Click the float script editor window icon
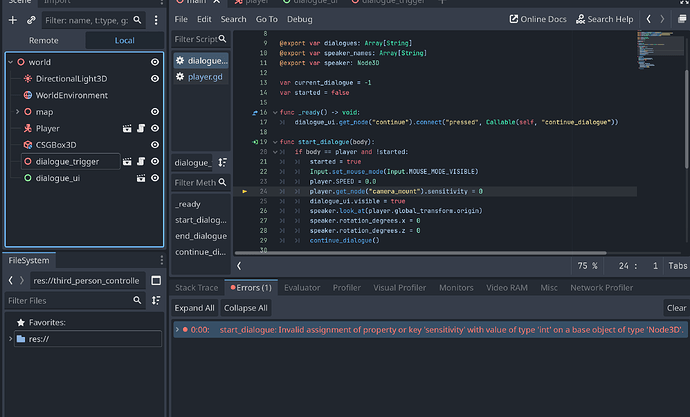 coord(681,19)
